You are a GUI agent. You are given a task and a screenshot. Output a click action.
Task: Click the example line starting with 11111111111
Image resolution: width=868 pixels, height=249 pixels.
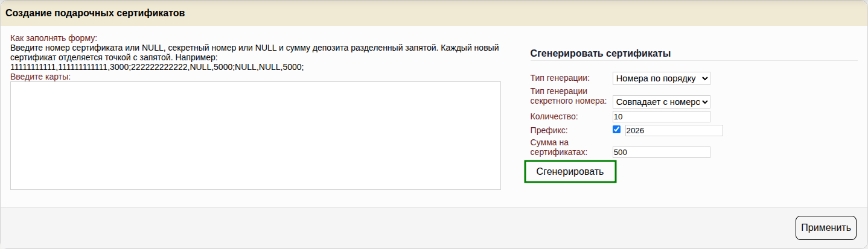[157, 67]
